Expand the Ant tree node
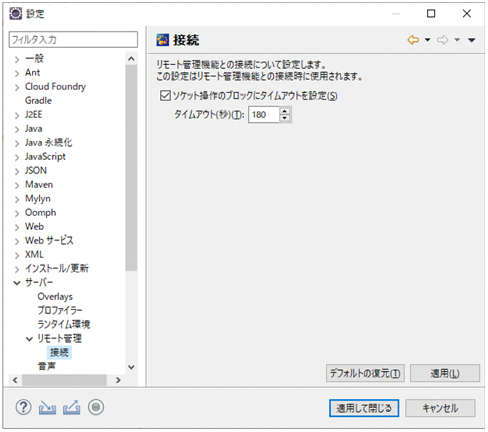Image resolution: width=488 pixels, height=432 pixels. tap(17, 73)
